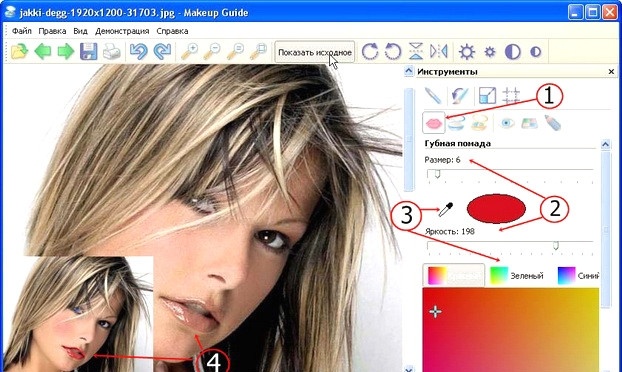Screen dimensions: 622x372
Task: Select the eyeliner pencil tool
Action: point(552,123)
